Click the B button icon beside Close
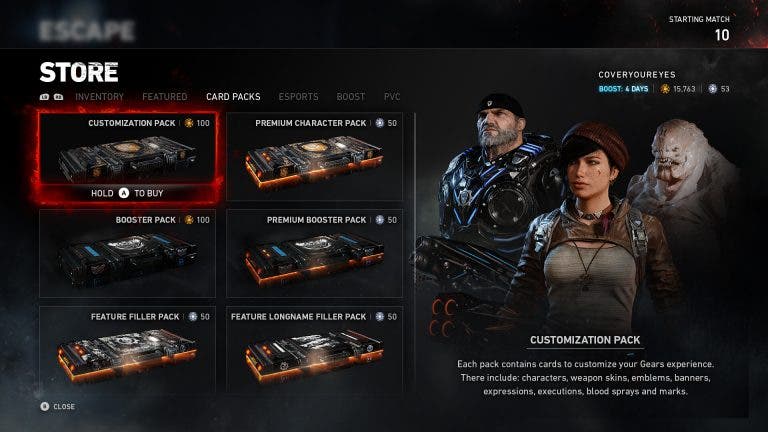The width and height of the screenshot is (768, 432). pos(45,406)
